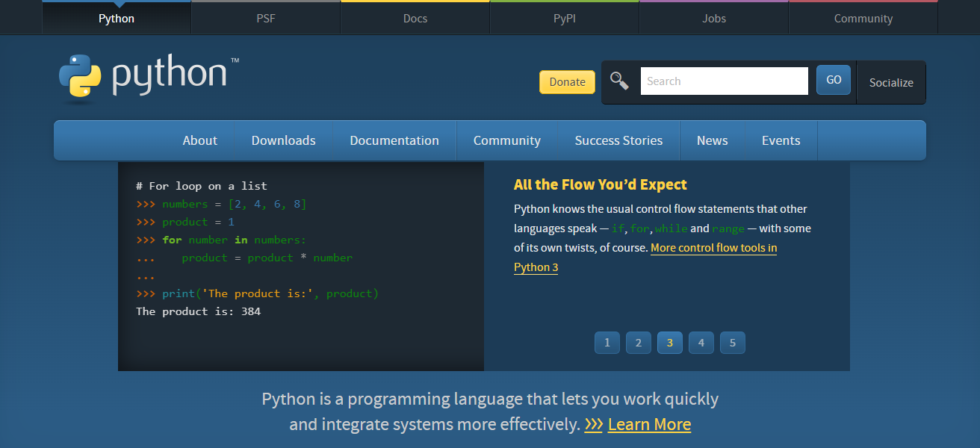Show slide 1 of the code carousel
The image size is (980, 448).
point(607,343)
